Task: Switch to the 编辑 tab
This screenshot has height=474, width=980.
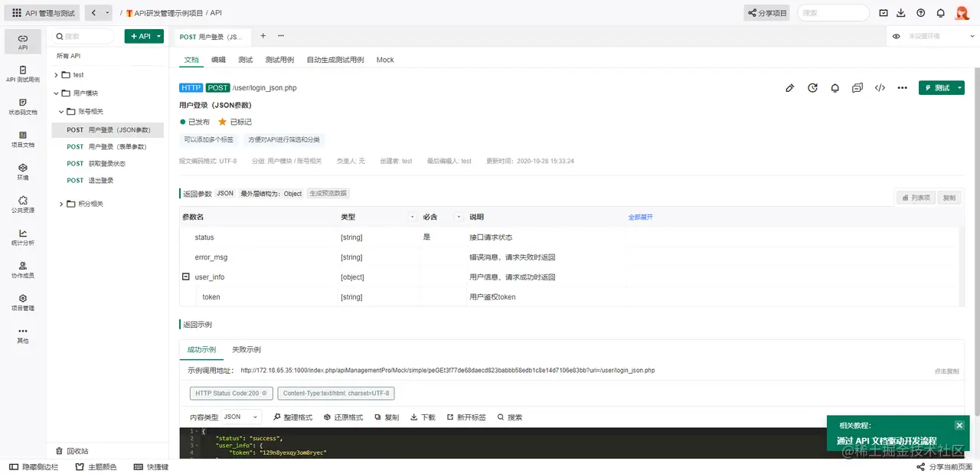Action: click(x=219, y=60)
